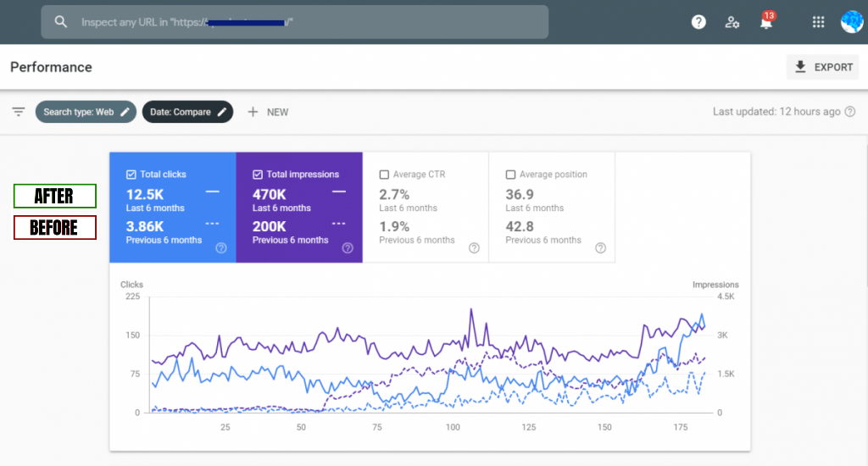Click the 3.86K previous clicks value
The height and width of the screenshot is (466, 868).
pos(145,227)
